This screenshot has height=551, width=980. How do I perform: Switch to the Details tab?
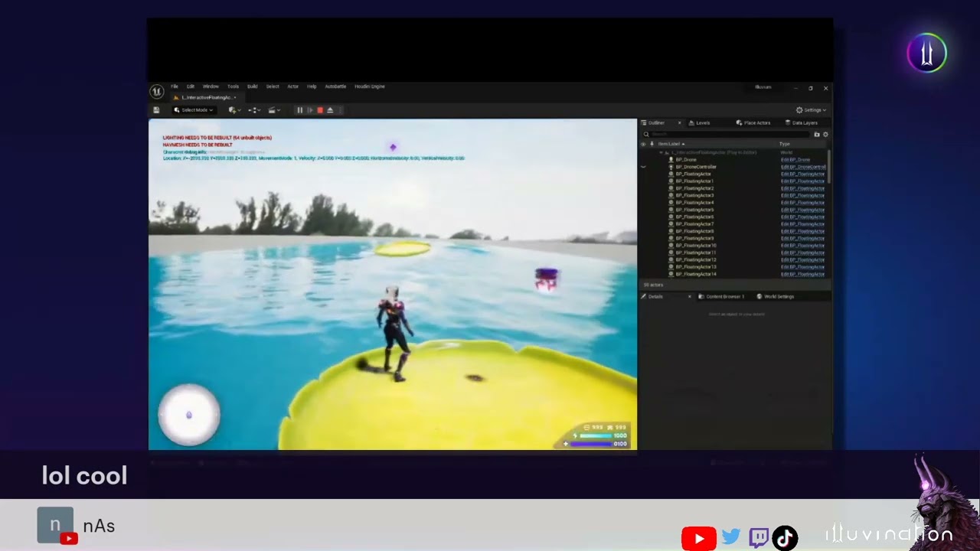655,296
